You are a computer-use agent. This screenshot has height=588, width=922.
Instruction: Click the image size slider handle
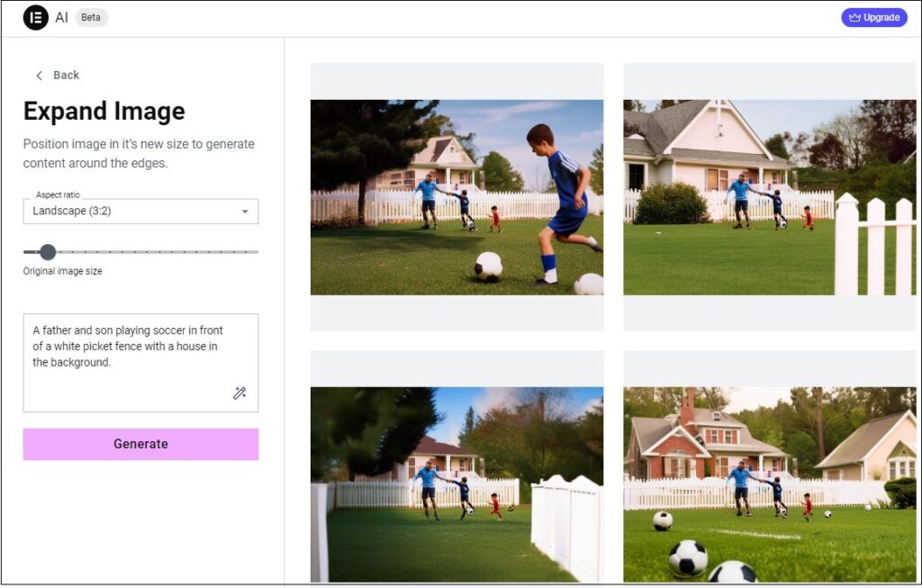pyautogui.click(x=48, y=252)
